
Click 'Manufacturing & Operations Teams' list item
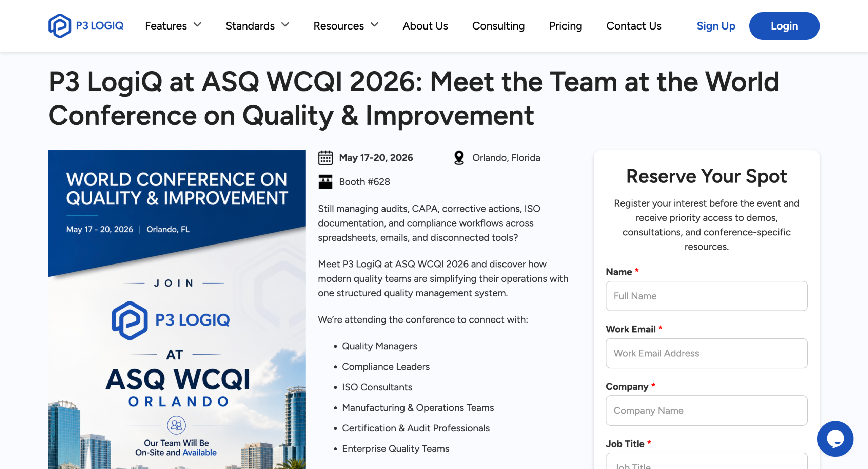(x=418, y=407)
